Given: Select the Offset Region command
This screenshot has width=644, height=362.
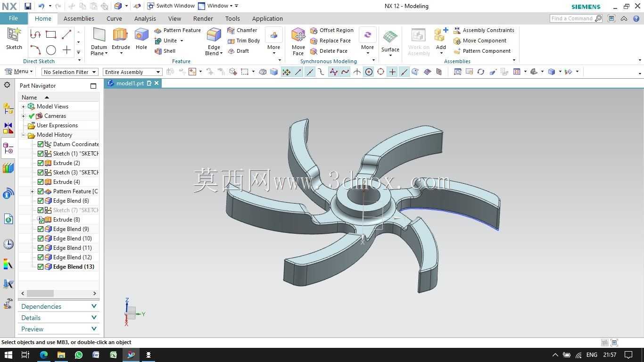Looking at the screenshot, I should pyautogui.click(x=332, y=30).
